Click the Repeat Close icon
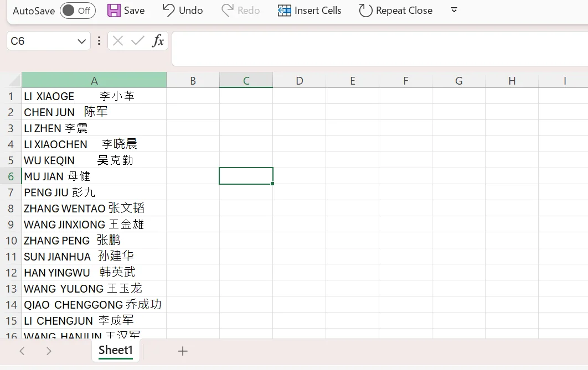588x370 pixels. pos(365,11)
